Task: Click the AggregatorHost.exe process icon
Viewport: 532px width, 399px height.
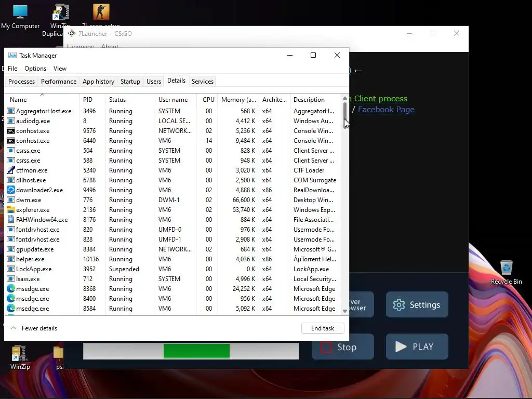Action: [11, 111]
